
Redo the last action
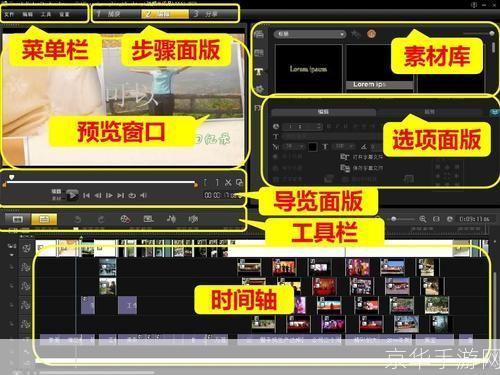click(101, 219)
